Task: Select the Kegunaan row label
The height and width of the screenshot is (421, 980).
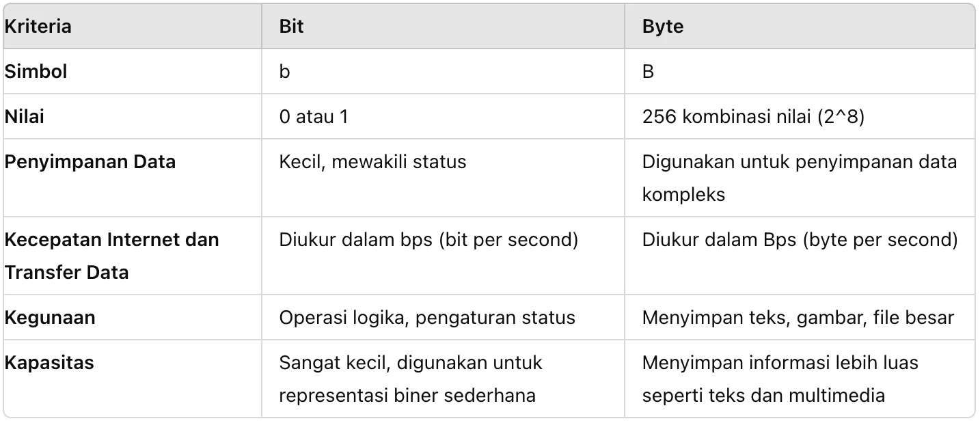Action: (x=50, y=317)
